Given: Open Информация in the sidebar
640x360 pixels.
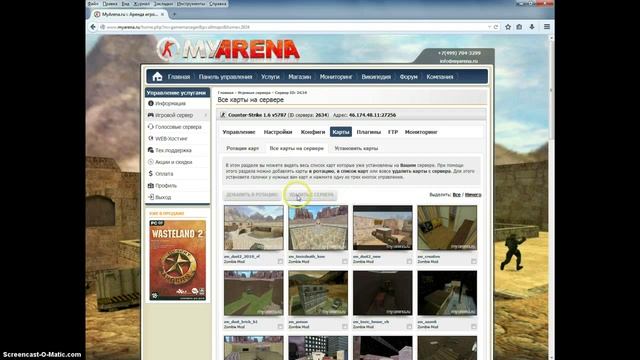Looking at the screenshot, I should coord(170,103).
